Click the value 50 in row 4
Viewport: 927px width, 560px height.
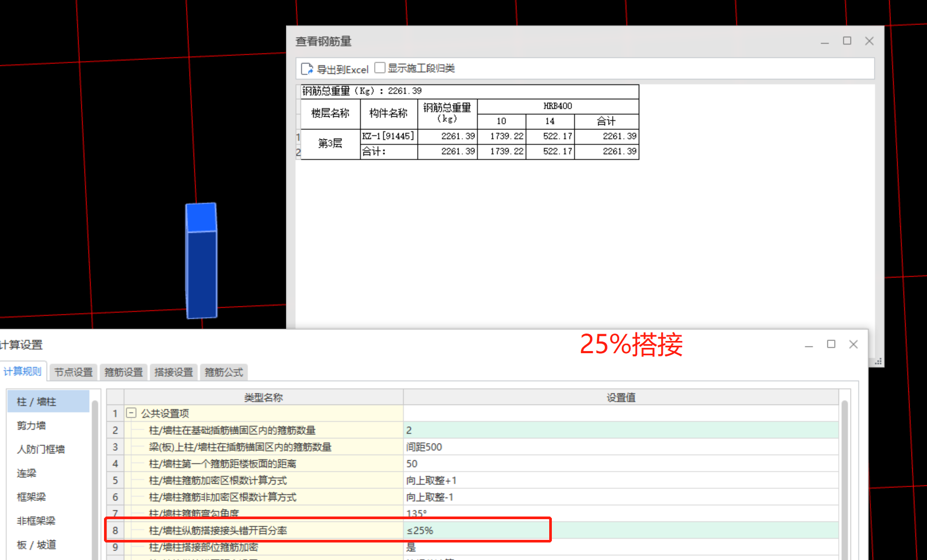point(621,463)
